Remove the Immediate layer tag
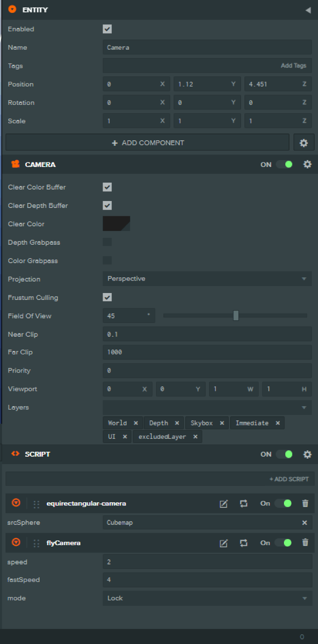The width and height of the screenshot is (318, 644). [x=278, y=423]
